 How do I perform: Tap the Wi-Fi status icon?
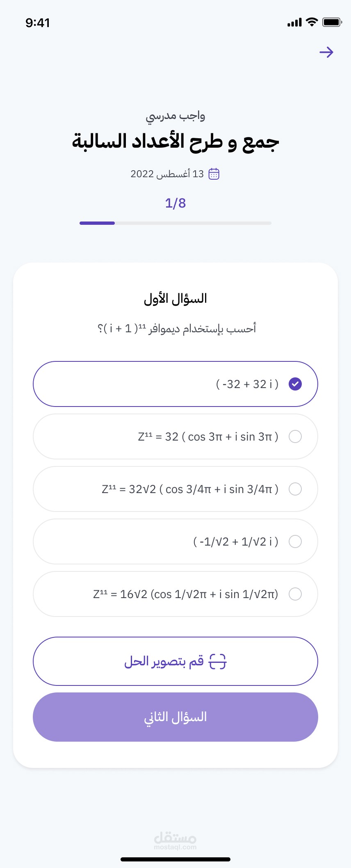pos(312,22)
